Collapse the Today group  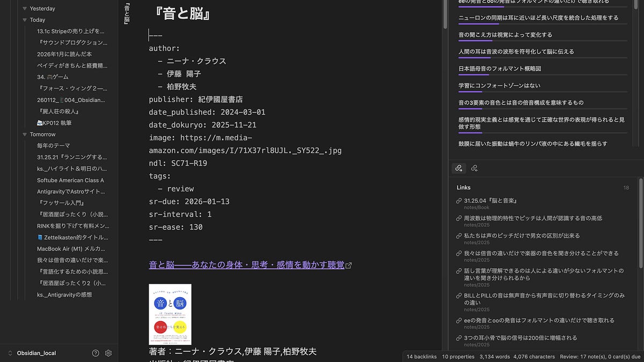click(25, 20)
